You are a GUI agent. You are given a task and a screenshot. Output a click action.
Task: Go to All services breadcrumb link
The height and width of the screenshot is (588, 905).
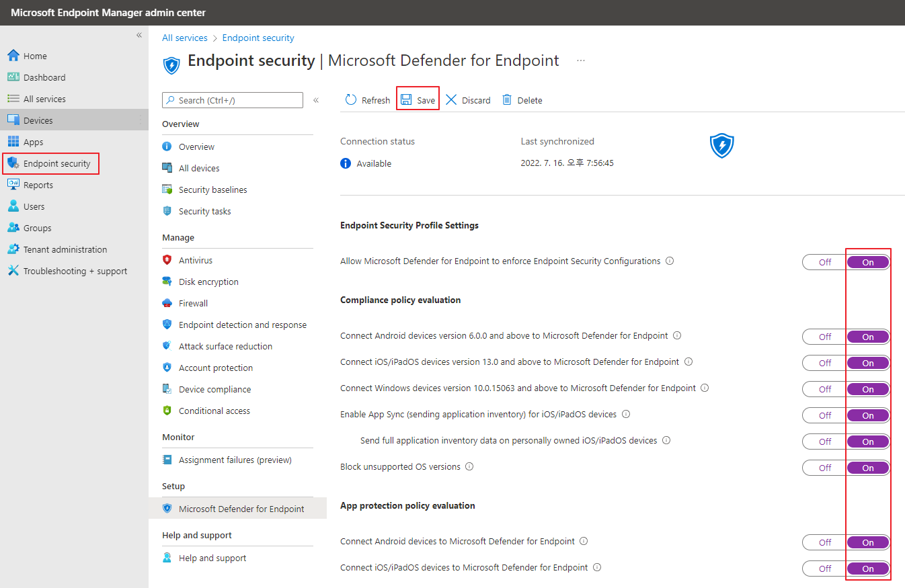(185, 38)
